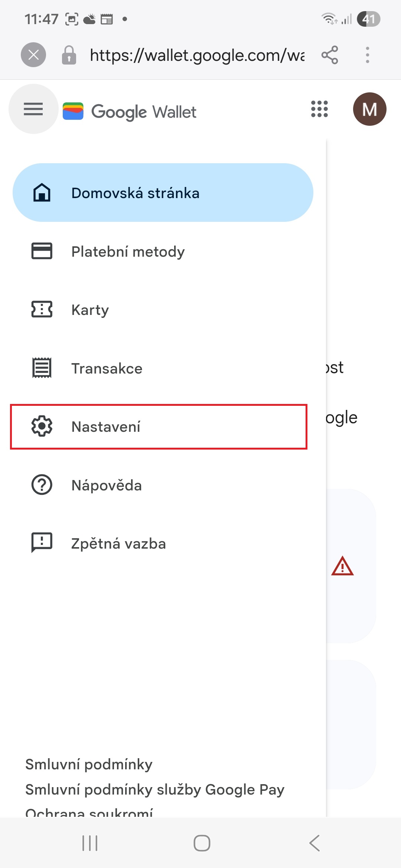Open Smluvní podmínky link
This screenshot has height=868, width=401.
(89, 764)
